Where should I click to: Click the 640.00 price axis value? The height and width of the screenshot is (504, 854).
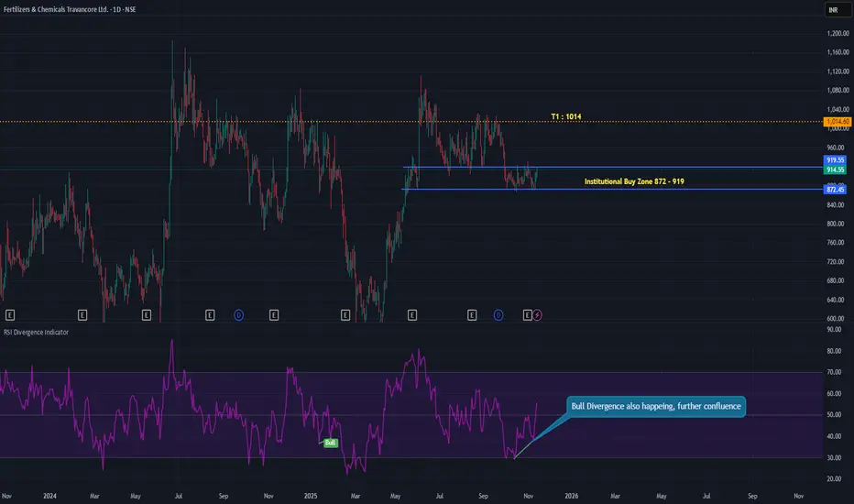[x=838, y=300]
